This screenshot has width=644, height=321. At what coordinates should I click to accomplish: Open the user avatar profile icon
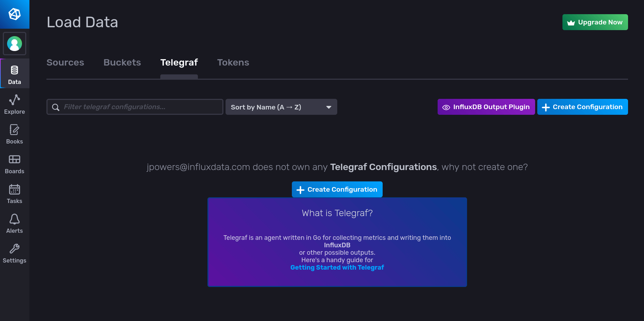click(x=15, y=43)
